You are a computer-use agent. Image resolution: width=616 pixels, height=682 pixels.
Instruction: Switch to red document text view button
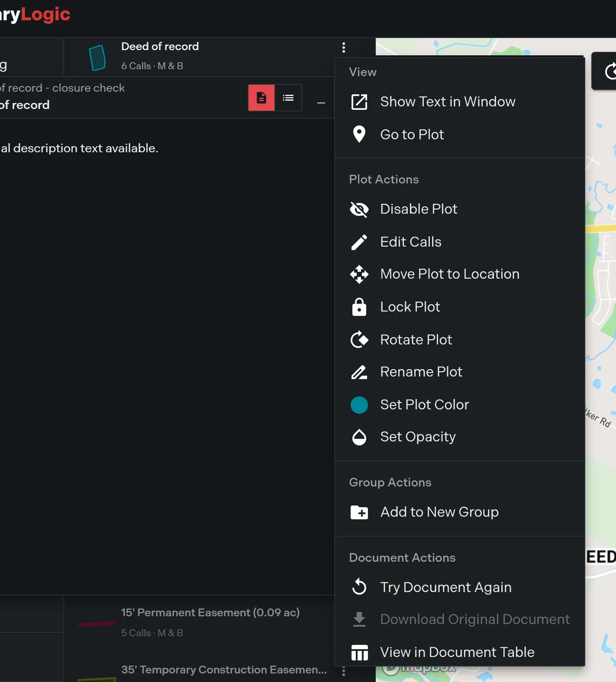[x=261, y=98]
